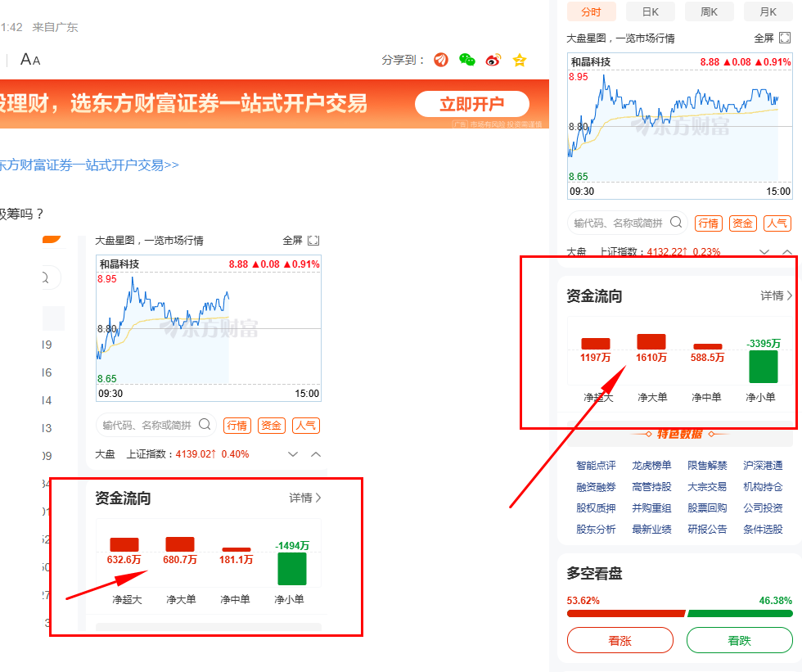
Task: Click the yellow star favorite icon
Action: [x=520, y=61]
